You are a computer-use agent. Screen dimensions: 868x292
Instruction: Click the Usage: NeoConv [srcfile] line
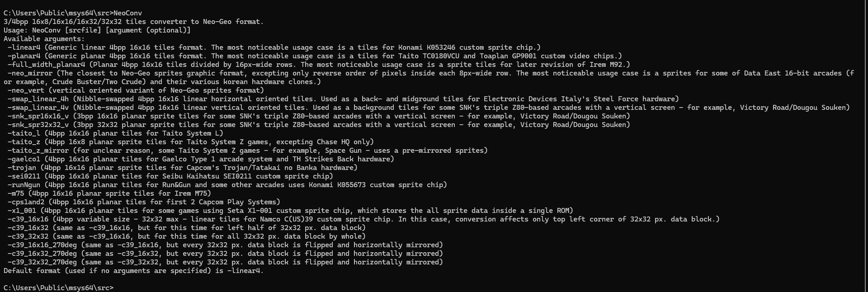tap(97, 30)
